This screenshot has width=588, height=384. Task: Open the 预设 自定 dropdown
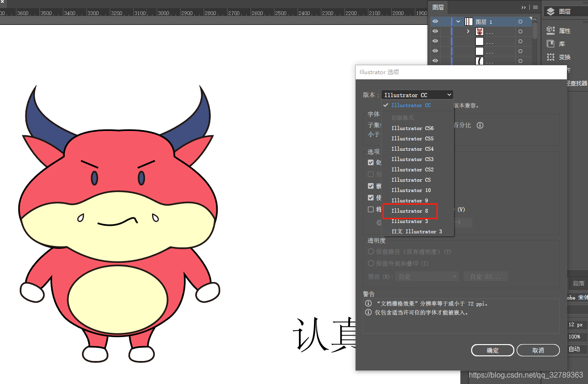[x=427, y=276]
